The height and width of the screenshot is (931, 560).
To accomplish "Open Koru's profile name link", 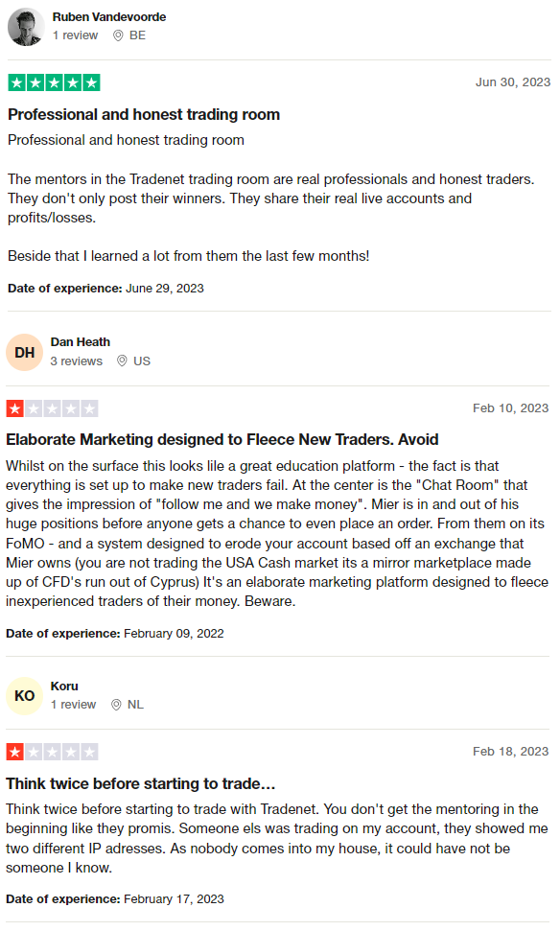I will [64, 686].
